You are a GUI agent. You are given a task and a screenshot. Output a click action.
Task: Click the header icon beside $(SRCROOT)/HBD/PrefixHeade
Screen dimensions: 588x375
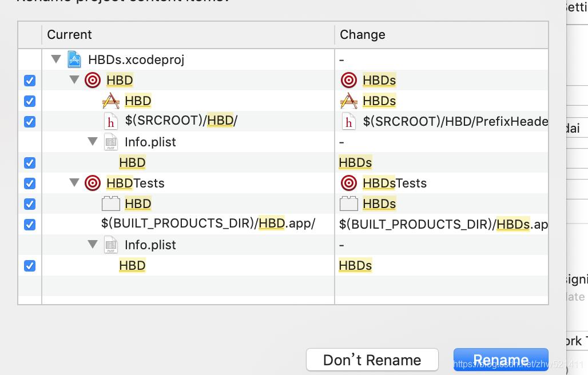[349, 121]
